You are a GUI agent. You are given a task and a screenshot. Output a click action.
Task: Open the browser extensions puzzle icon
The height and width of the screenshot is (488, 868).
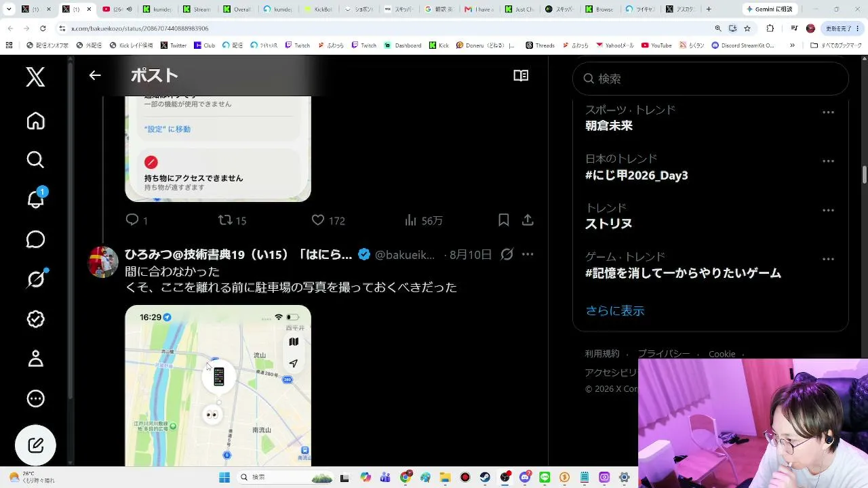coord(770,28)
